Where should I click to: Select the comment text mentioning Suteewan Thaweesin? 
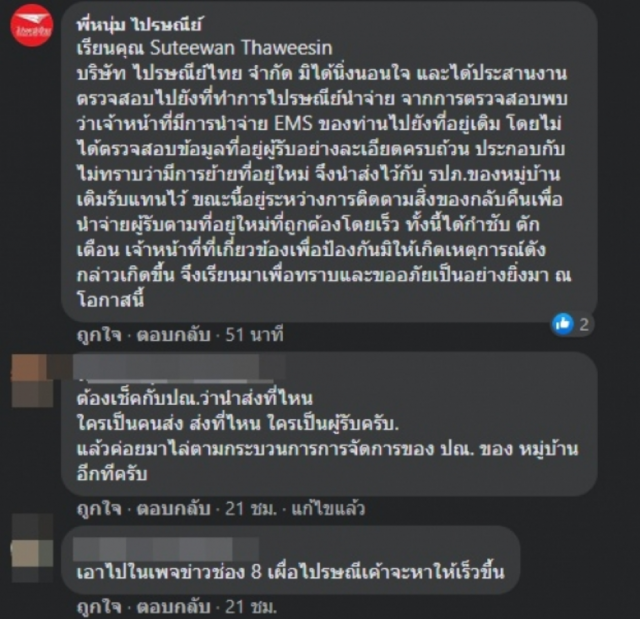(x=323, y=174)
